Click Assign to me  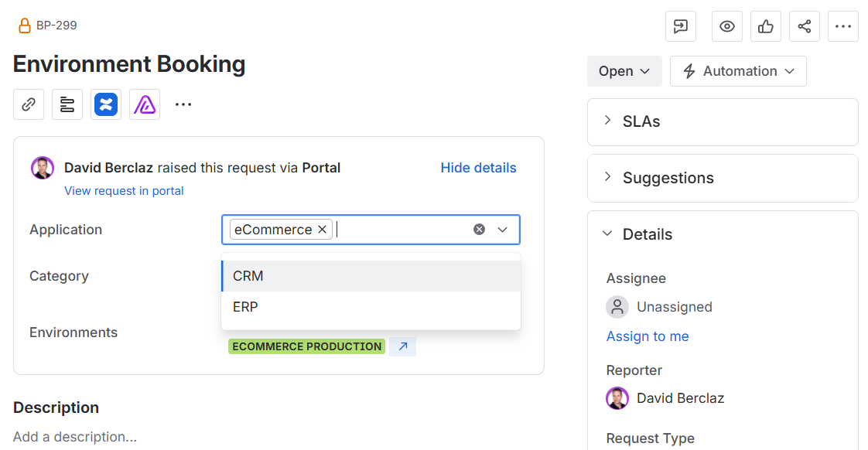coord(648,336)
